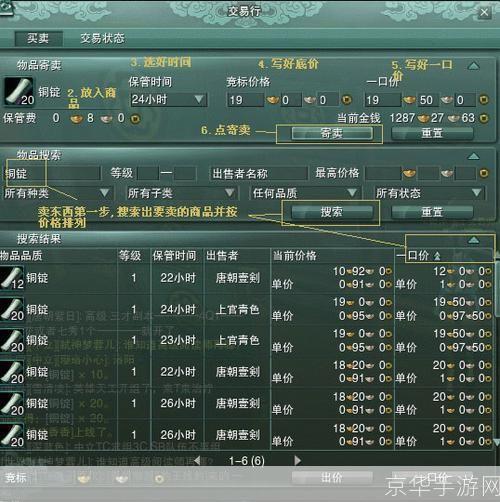Open the 交易状态 tab

[102, 38]
